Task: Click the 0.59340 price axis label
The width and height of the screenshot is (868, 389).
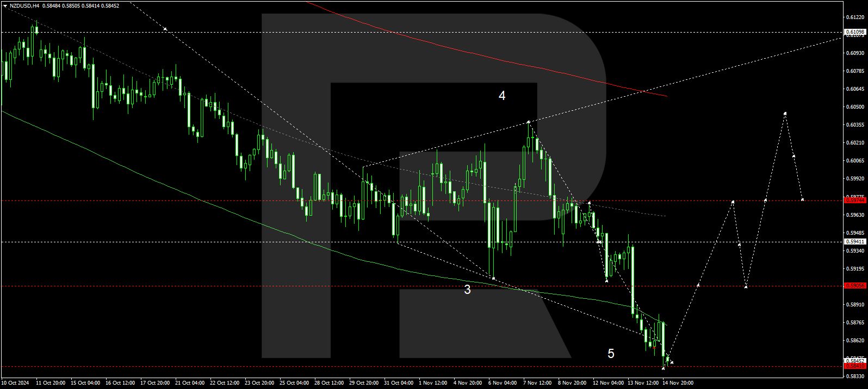Action: click(x=855, y=251)
